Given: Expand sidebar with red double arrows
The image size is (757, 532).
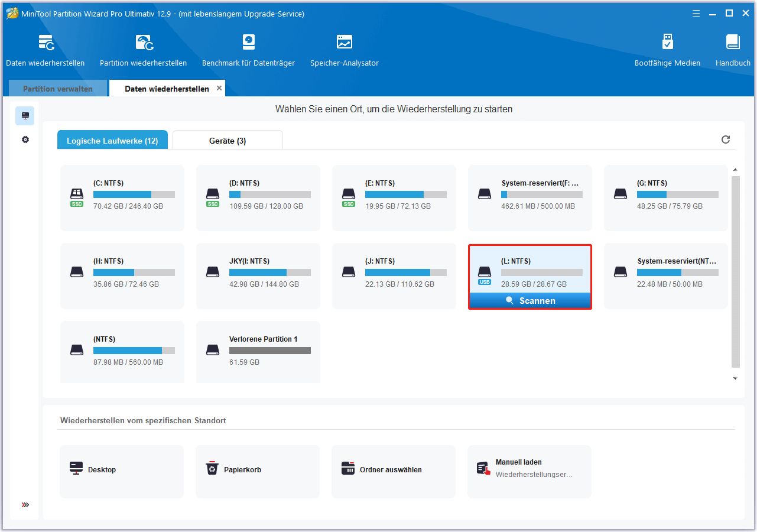Looking at the screenshot, I should [x=25, y=505].
